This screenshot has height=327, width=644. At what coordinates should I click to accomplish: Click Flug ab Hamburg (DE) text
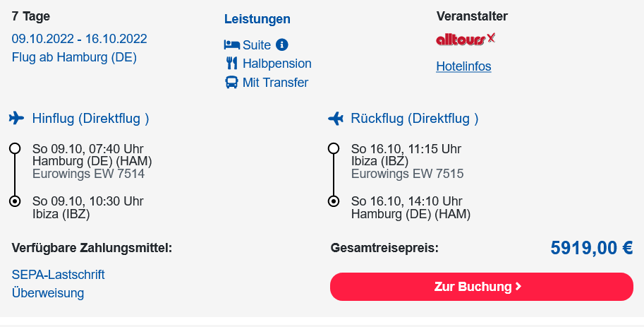coord(74,57)
